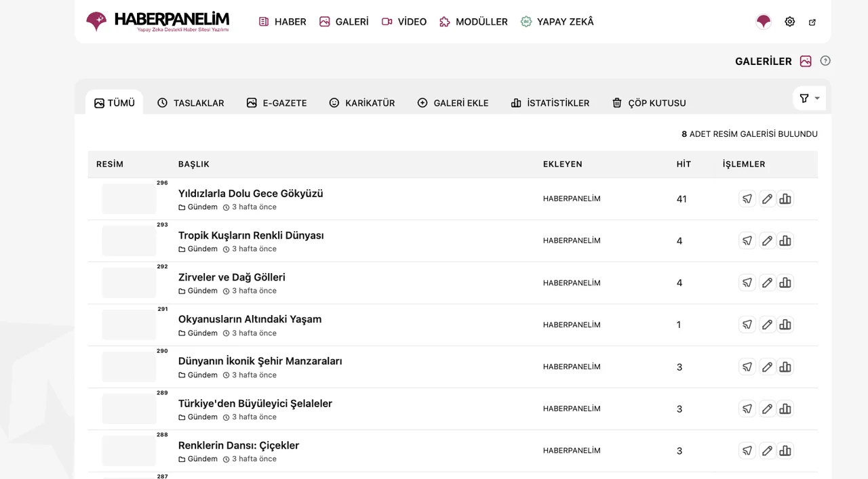Open stats for Dünyanın İkonik Şehir Manzaraları
This screenshot has width=868, height=479.
click(785, 367)
